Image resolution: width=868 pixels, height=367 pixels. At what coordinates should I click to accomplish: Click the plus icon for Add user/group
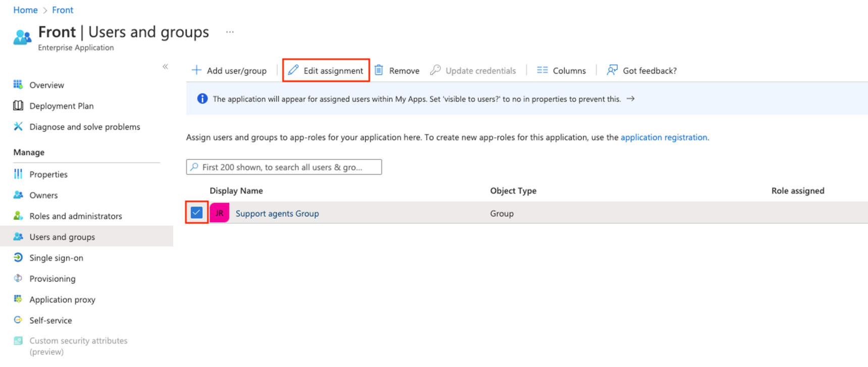(x=196, y=70)
